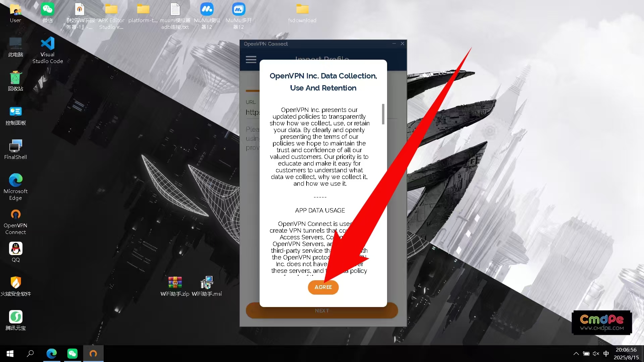The width and height of the screenshot is (644, 362).
Task: Toggle the 中 input method indicator
Action: (x=606, y=354)
